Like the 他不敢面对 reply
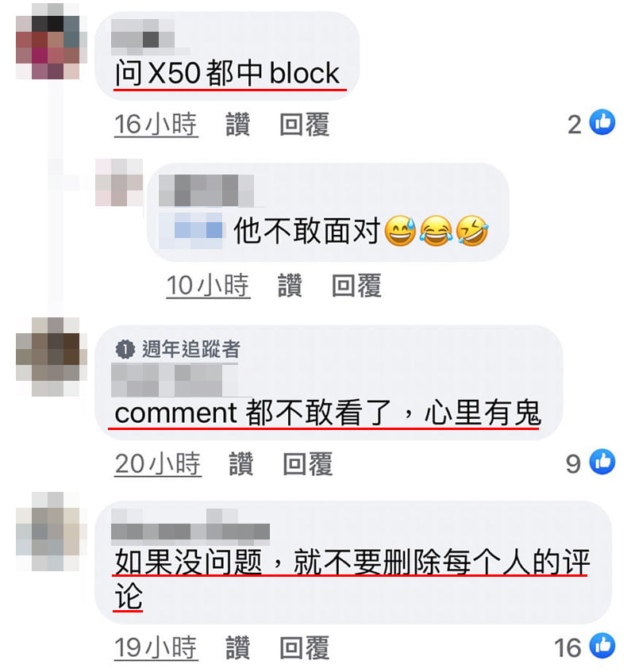 (x=291, y=286)
